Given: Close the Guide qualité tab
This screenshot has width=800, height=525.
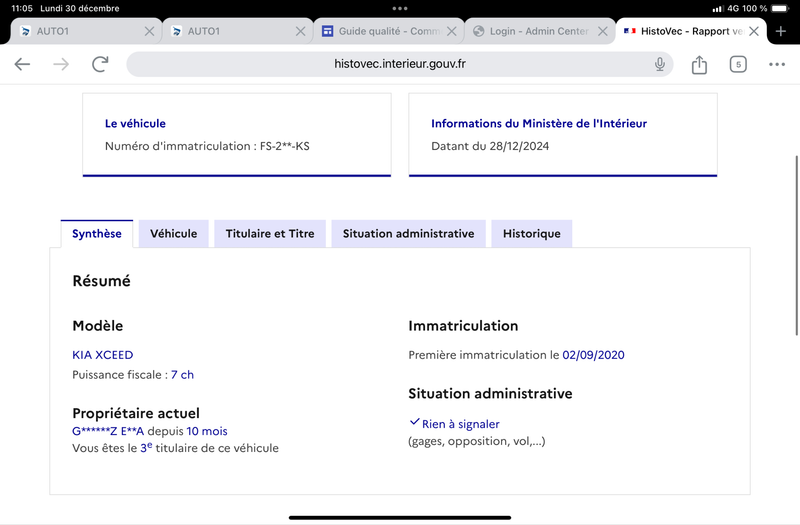Looking at the screenshot, I should pos(452,32).
